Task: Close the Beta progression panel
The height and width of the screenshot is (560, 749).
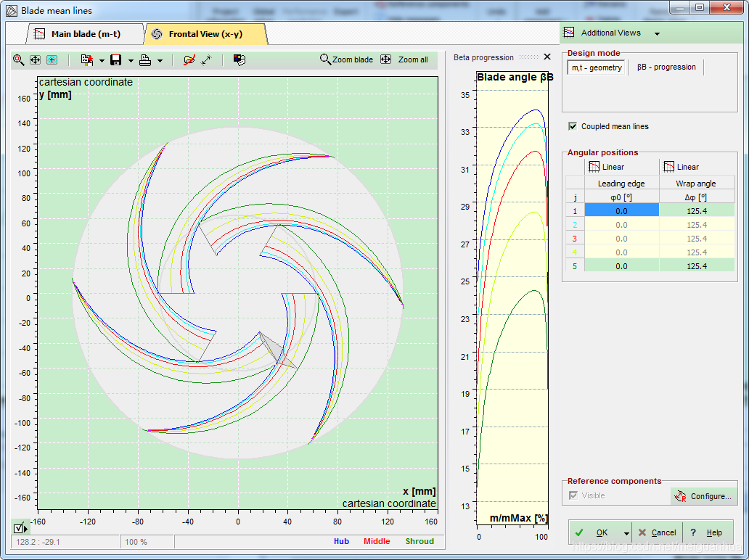Action: 547,57
